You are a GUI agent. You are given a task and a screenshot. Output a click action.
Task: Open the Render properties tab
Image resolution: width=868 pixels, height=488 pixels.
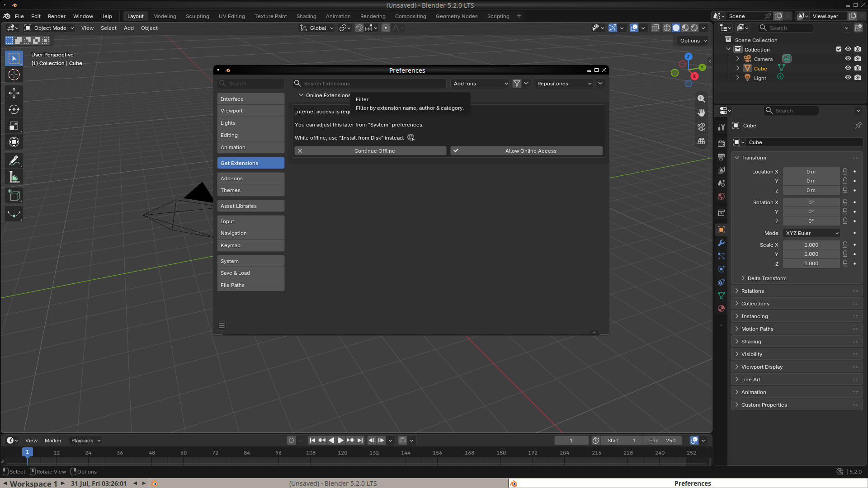click(721, 143)
